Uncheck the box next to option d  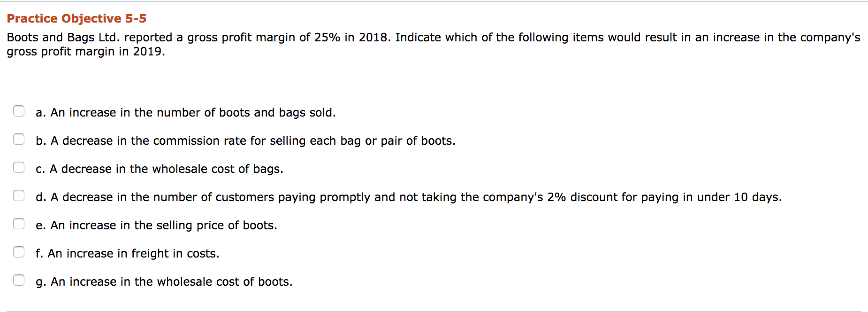[x=19, y=195]
